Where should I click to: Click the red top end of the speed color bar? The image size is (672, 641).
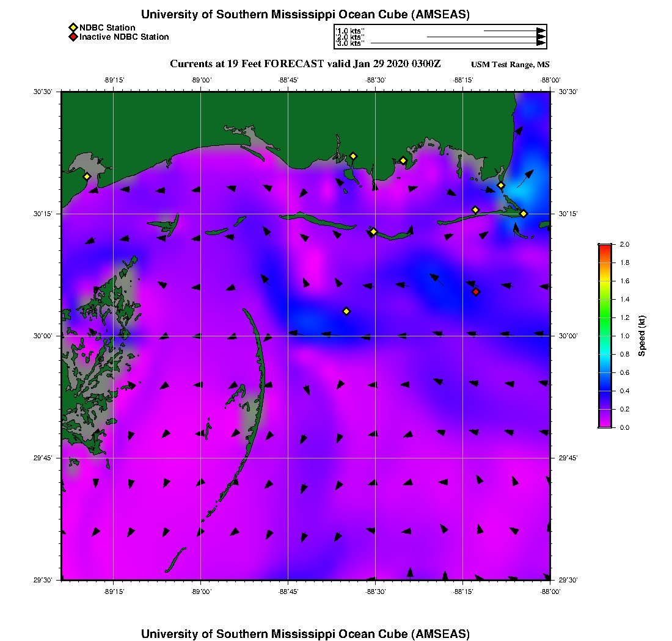click(605, 247)
